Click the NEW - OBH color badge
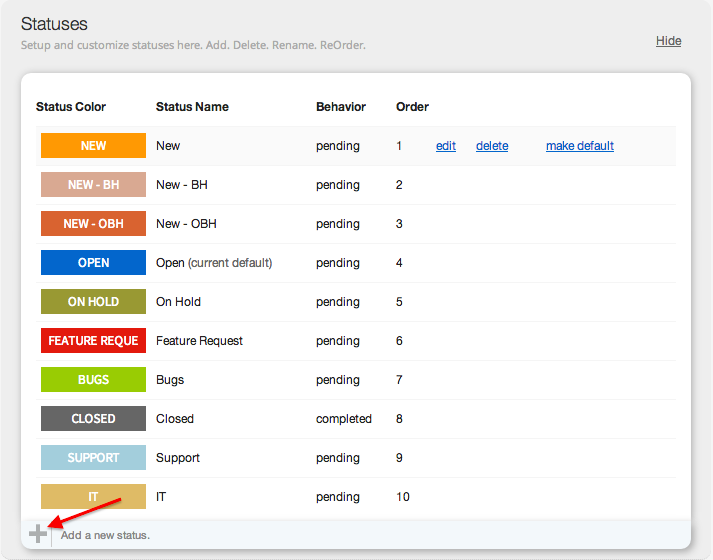 [93, 224]
